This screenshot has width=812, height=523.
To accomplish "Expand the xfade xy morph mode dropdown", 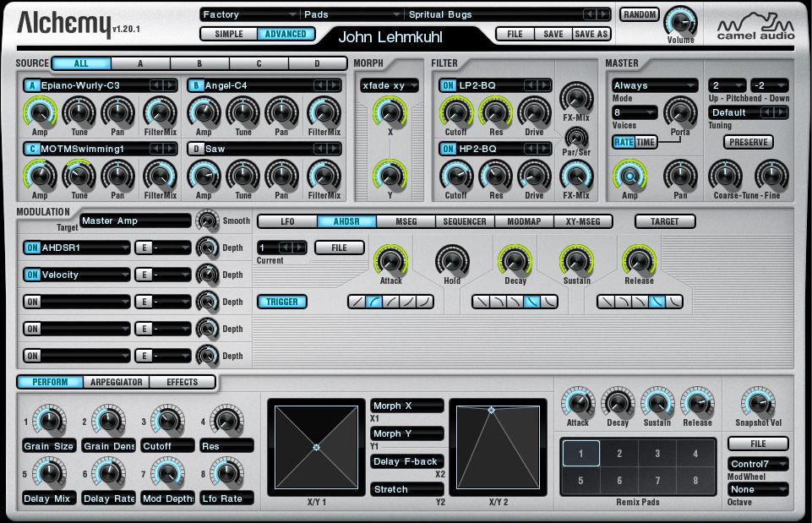I will (x=390, y=85).
